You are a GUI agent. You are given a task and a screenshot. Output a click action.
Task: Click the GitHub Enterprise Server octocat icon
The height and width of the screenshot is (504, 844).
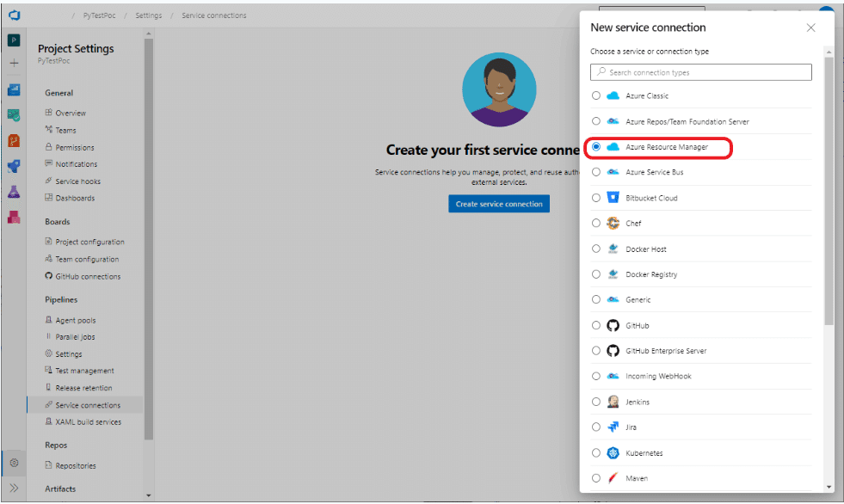tap(613, 351)
